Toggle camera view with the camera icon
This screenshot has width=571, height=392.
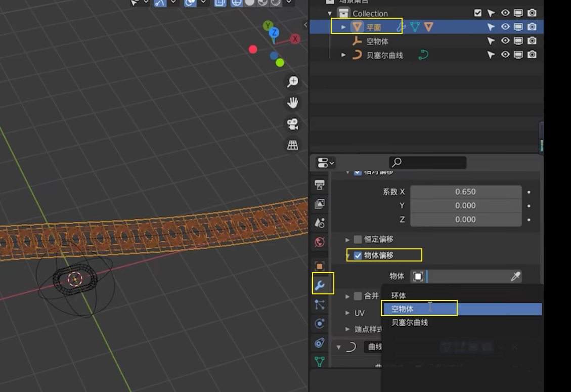coord(293,124)
